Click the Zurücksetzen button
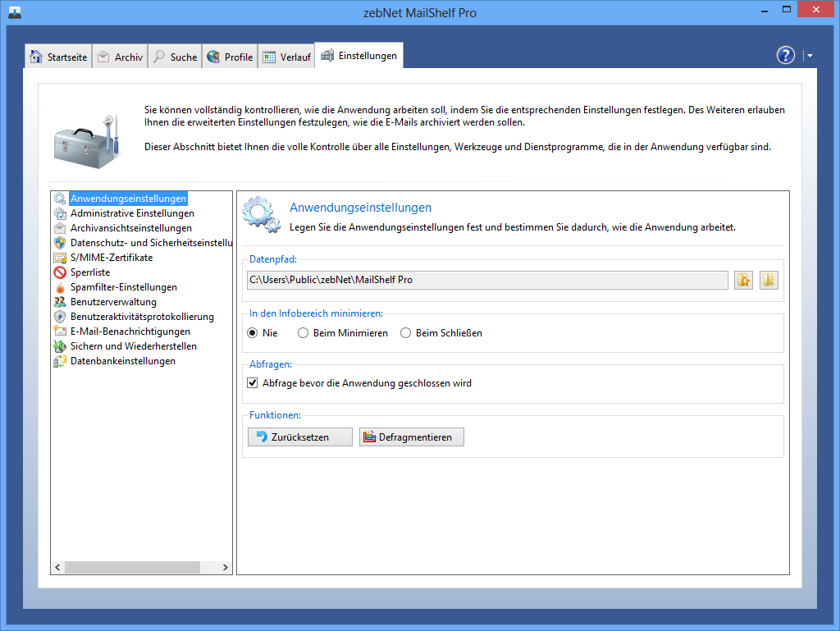The image size is (840, 631). click(300, 437)
